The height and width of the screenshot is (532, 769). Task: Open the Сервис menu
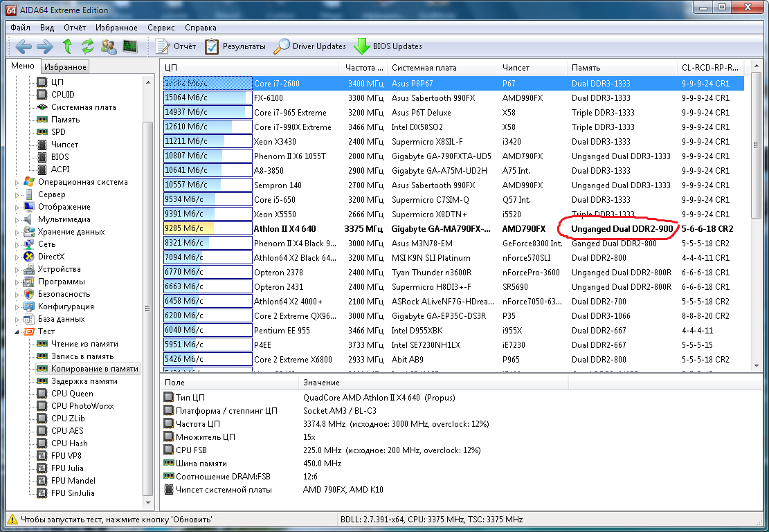tap(161, 28)
